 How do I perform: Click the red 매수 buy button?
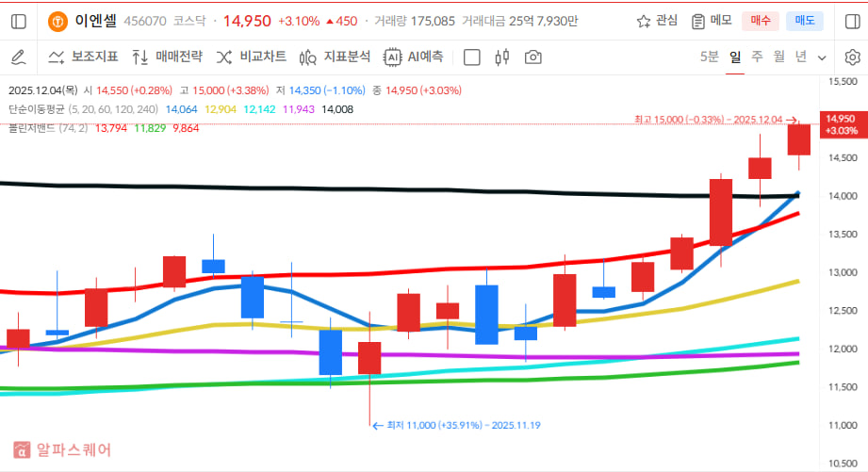(x=760, y=21)
